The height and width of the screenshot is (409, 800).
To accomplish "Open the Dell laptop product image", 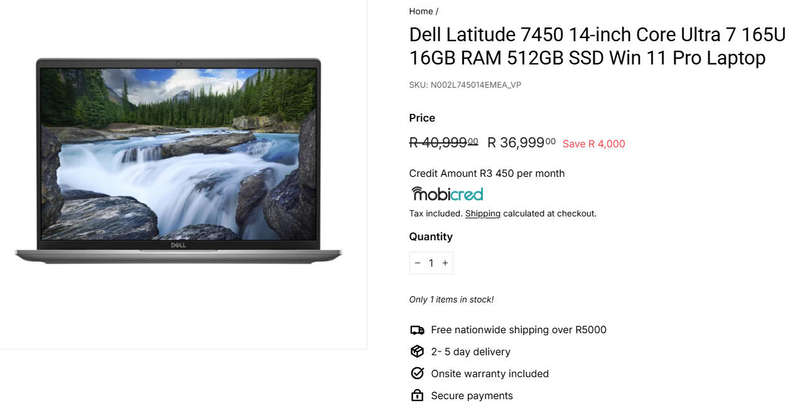I will coord(179,161).
